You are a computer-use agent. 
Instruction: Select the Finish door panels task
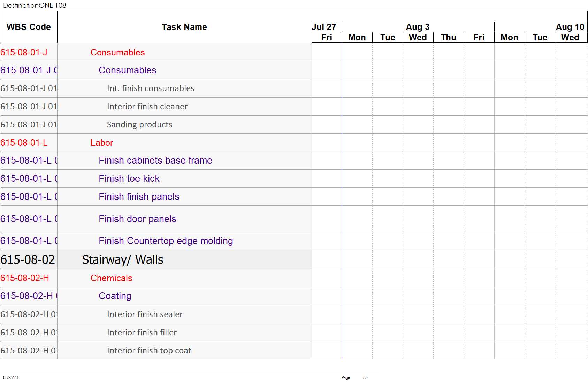pyautogui.click(x=137, y=219)
